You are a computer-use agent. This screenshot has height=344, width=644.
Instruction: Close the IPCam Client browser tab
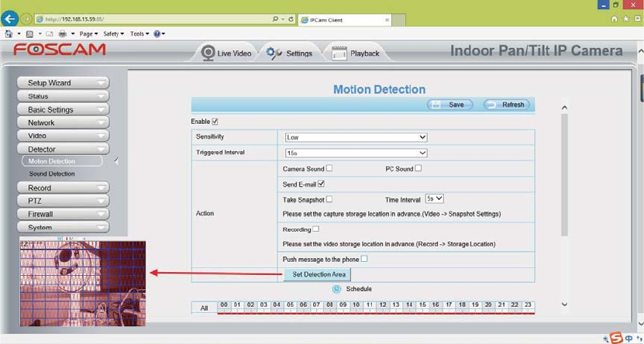pyautogui.click(x=387, y=19)
